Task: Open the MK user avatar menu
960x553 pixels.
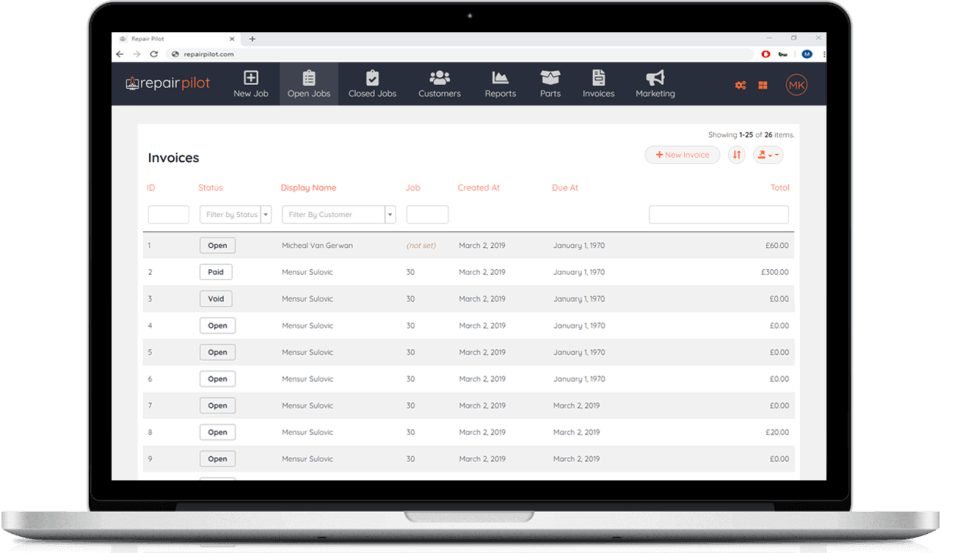Action: (x=796, y=85)
